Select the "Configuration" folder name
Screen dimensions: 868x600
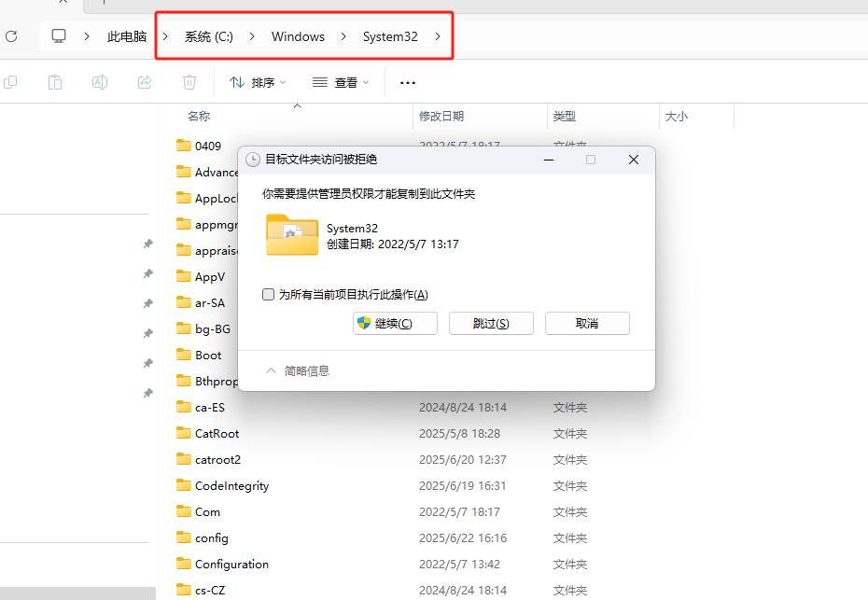coord(231,564)
